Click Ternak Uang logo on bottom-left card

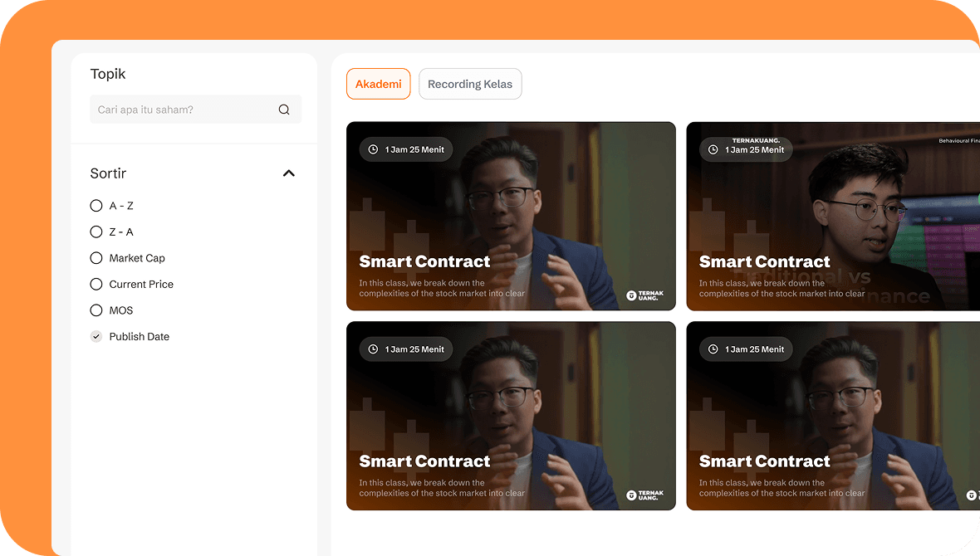(645, 495)
